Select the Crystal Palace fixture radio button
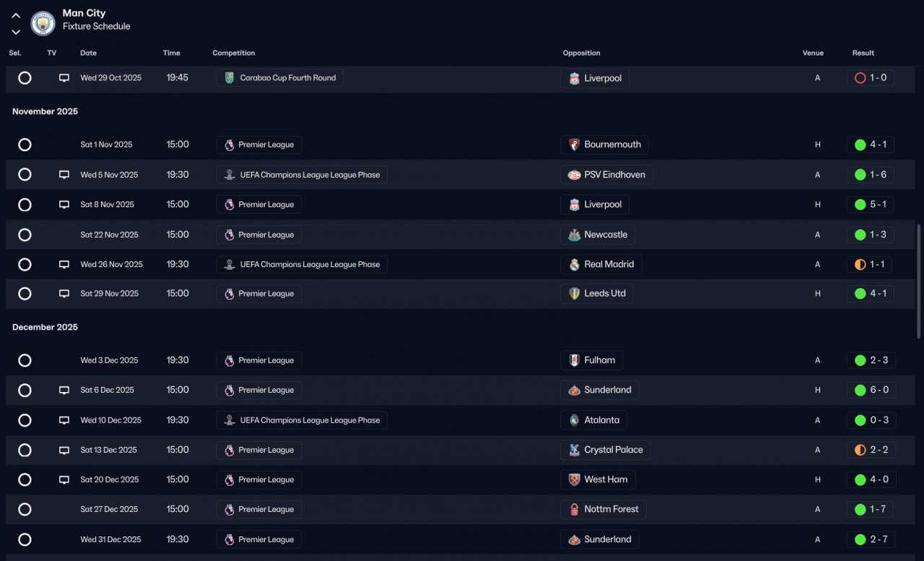 click(x=25, y=450)
